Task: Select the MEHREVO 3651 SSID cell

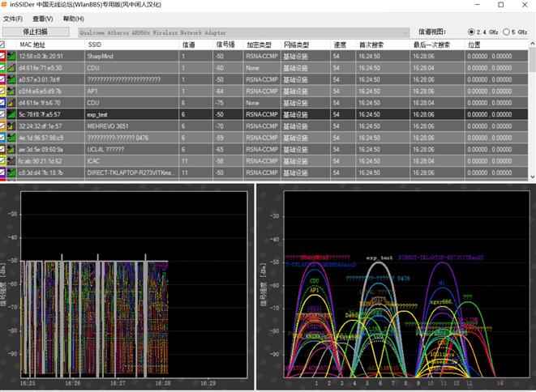Action: tap(131, 126)
